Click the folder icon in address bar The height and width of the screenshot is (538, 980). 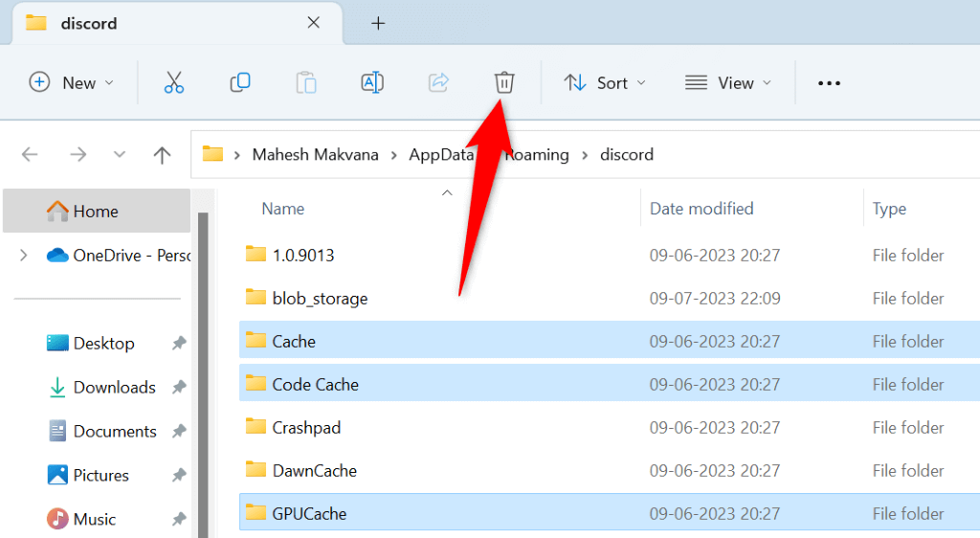coord(212,154)
